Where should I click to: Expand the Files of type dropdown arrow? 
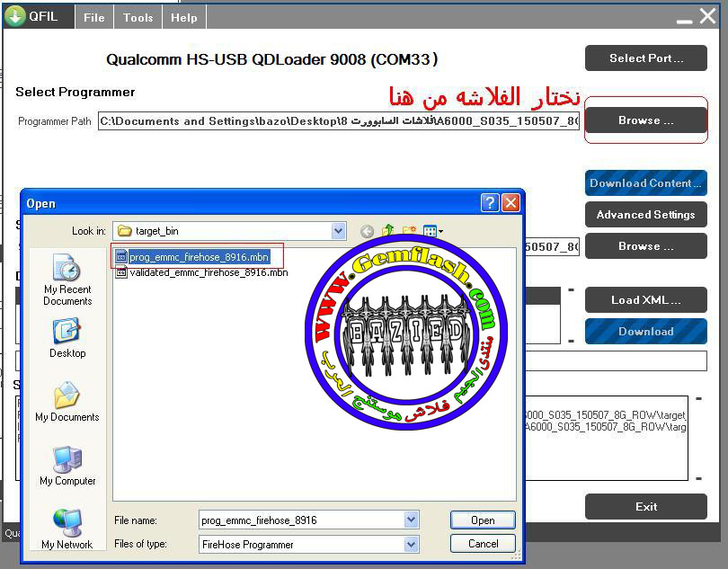(412, 545)
